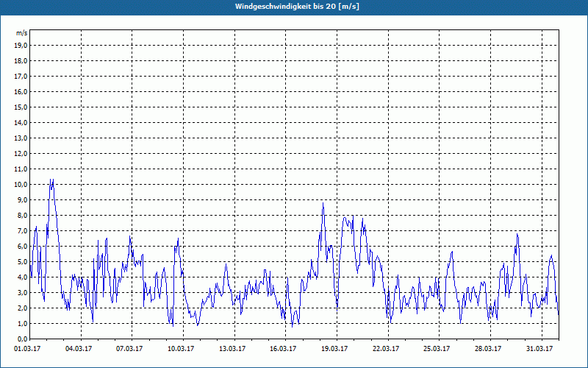Click the y-axis label 12,0
Viewport: 588px width, 368px height.
(x=21, y=154)
